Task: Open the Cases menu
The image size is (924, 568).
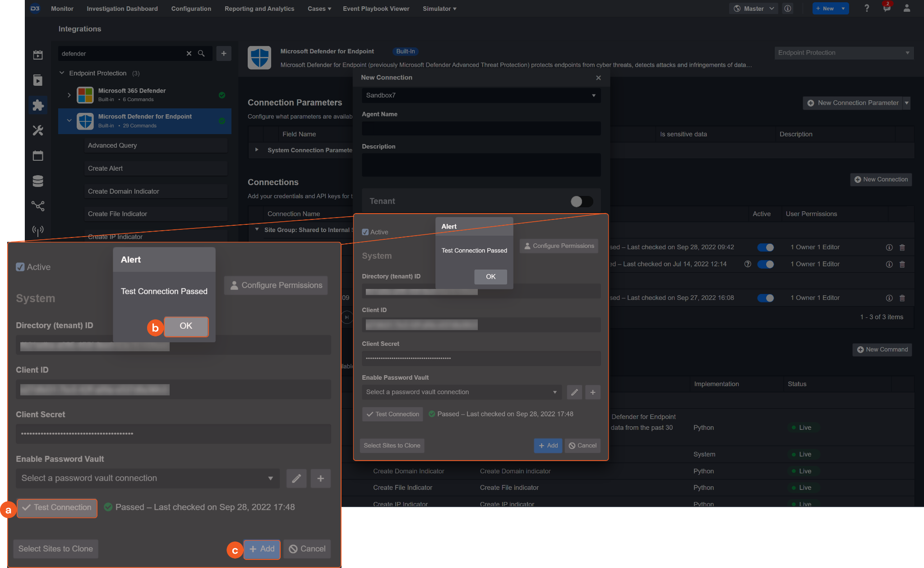Action: pyautogui.click(x=319, y=9)
